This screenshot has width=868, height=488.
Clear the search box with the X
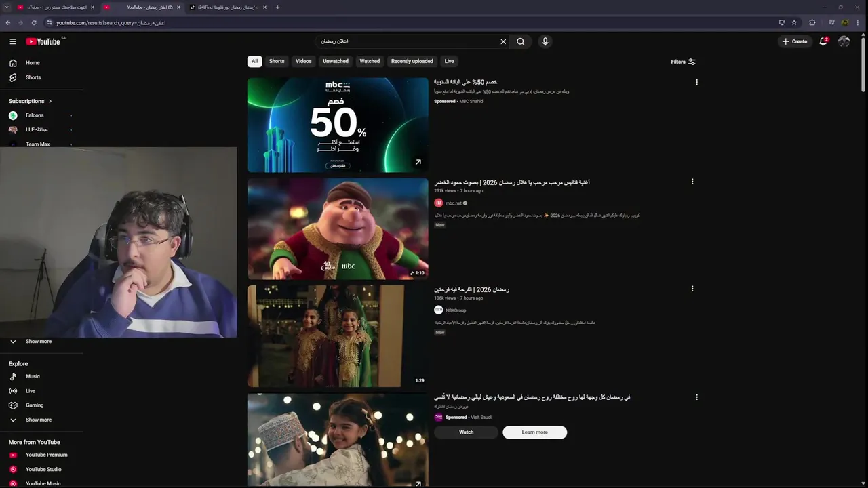click(x=503, y=41)
